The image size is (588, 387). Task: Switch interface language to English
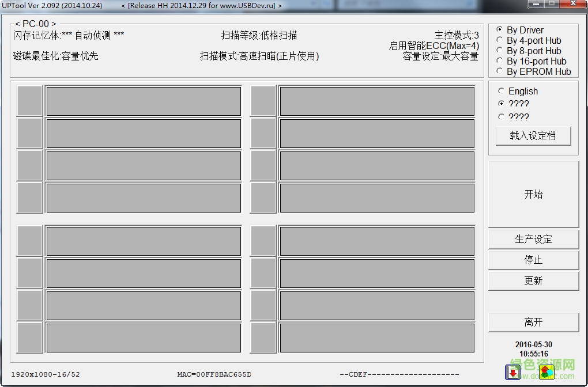(502, 90)
